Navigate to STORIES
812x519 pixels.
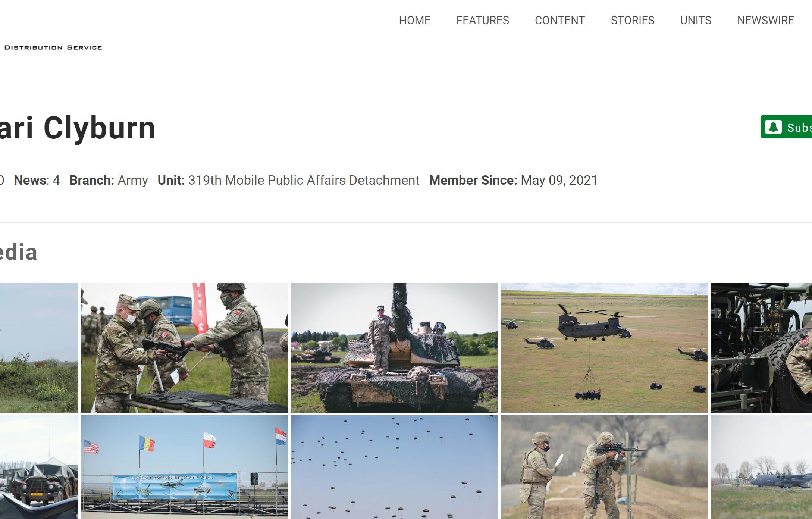click(x=632, y=20)
